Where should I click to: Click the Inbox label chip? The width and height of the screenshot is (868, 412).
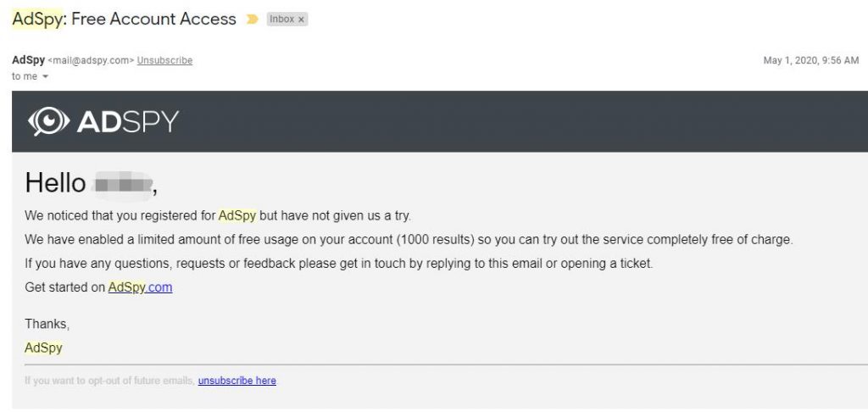[281, 19]
